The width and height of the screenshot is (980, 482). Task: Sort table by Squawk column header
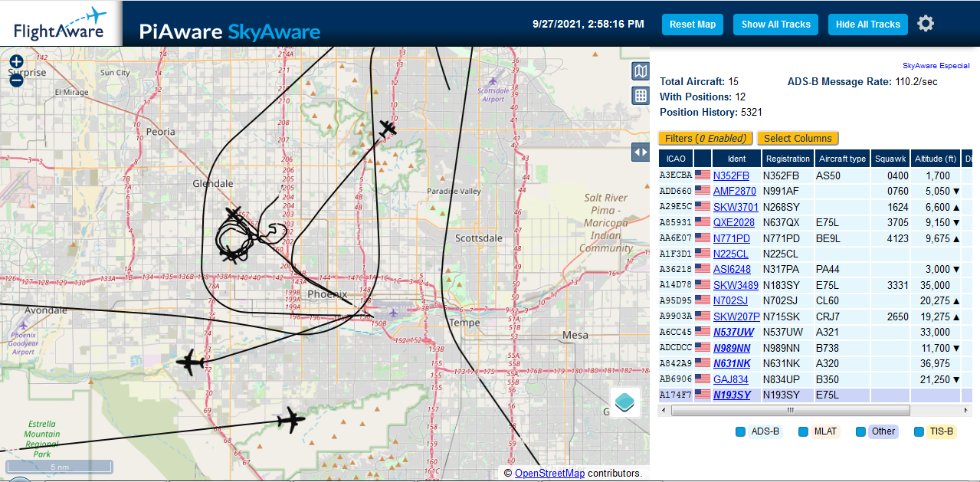890,159
